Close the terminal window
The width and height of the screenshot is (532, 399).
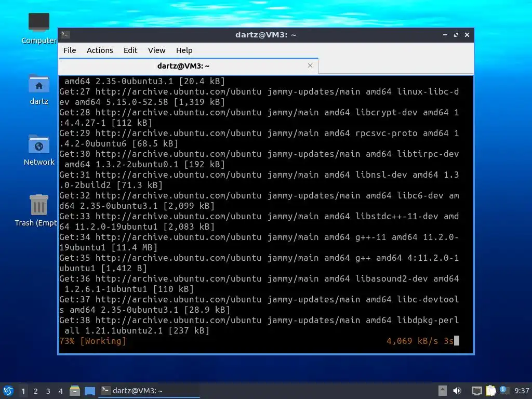(x=467, y=35)
